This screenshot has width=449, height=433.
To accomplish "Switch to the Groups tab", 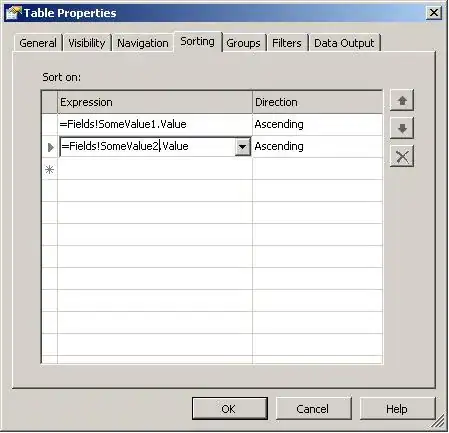I will (x=243, y=43).
